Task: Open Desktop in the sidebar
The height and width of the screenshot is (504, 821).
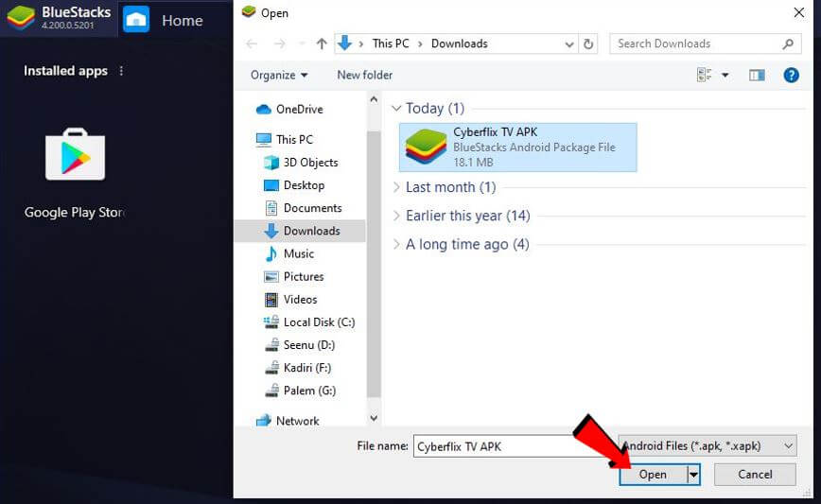Action: (304, 185)
